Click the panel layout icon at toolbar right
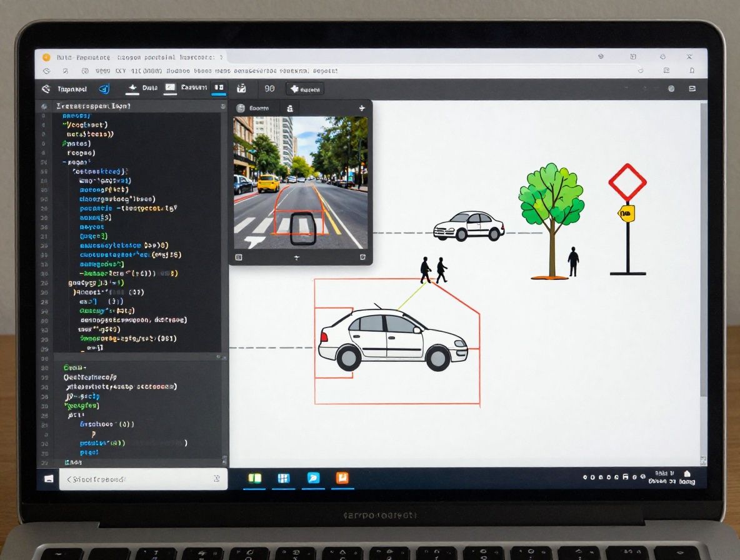This screenshot has width=740, height=560. (x=691, y=89)
